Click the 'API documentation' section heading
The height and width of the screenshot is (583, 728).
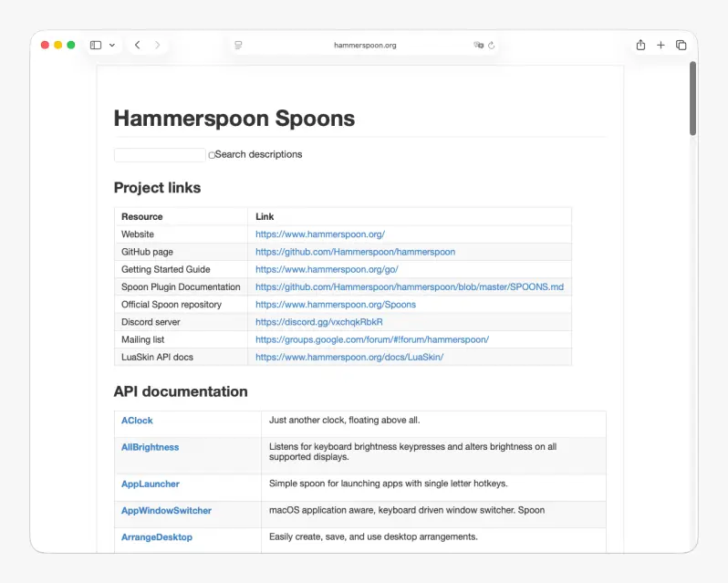coord(181,391)
